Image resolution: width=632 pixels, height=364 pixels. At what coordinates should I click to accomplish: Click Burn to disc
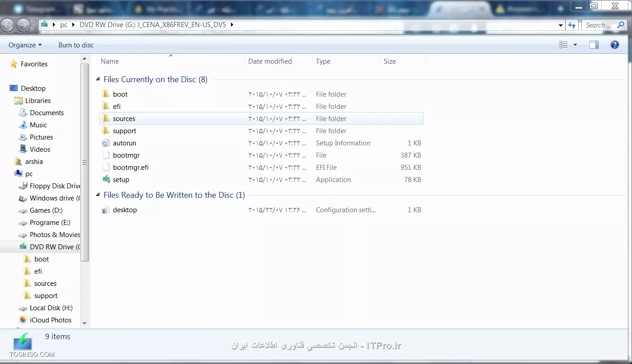click(76, 45)
